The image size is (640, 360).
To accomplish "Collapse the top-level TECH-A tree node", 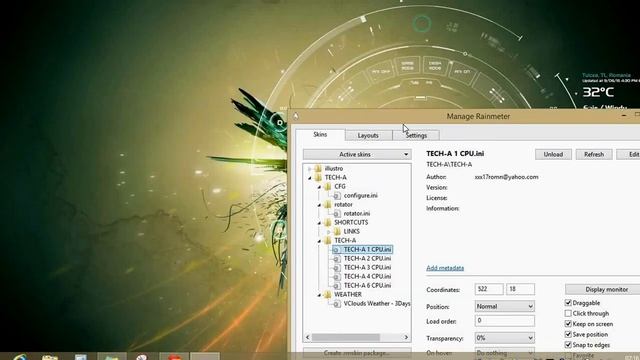I will (309, 178).
